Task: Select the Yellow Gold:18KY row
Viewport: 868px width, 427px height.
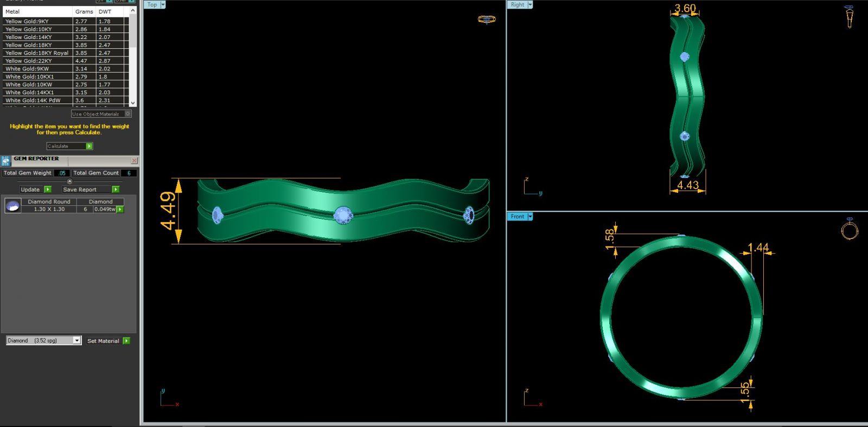Action: tap(37, 45)
